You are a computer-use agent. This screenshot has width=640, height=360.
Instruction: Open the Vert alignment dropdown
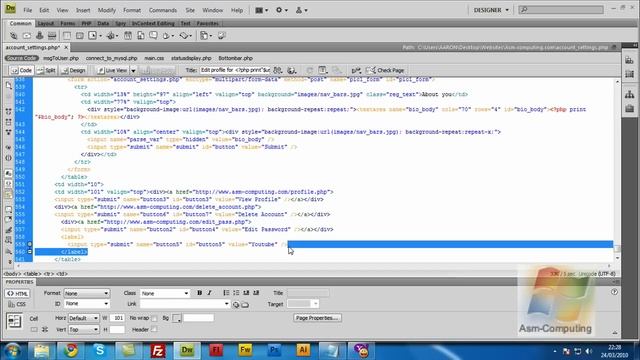tap(83, 329)
